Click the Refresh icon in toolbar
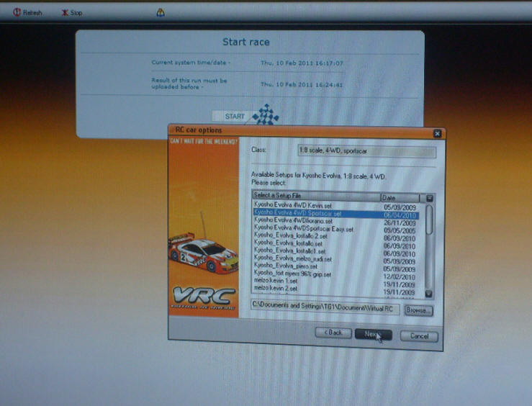The image size is (532, 406). [x=17, y=12]
